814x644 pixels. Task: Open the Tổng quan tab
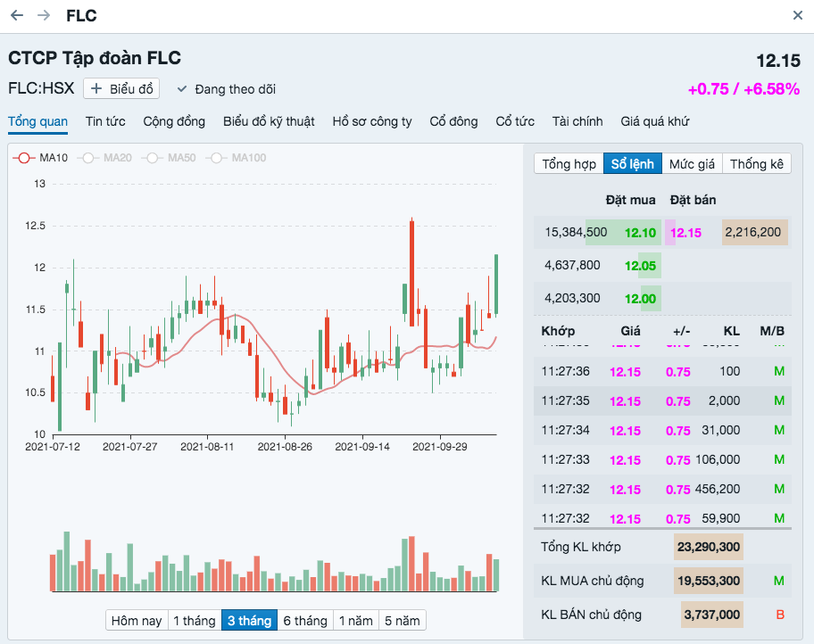[x=37, y=121]
